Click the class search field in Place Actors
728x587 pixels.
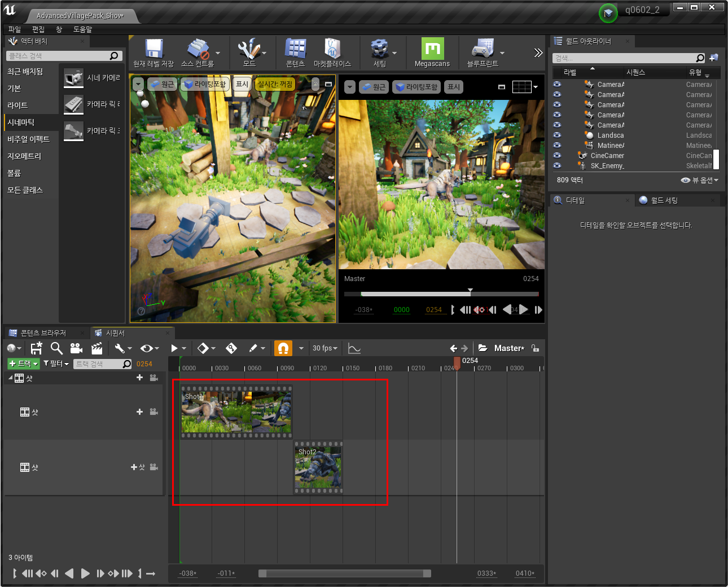pos(64,56)
